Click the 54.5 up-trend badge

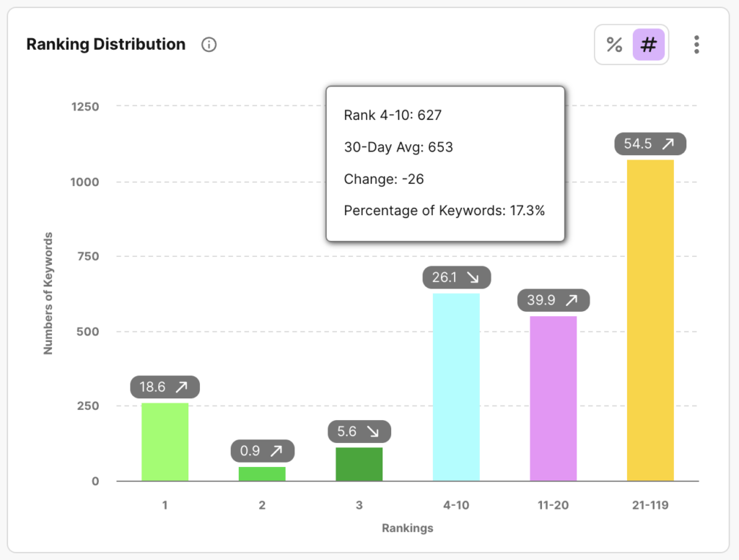tap(650, 144)
